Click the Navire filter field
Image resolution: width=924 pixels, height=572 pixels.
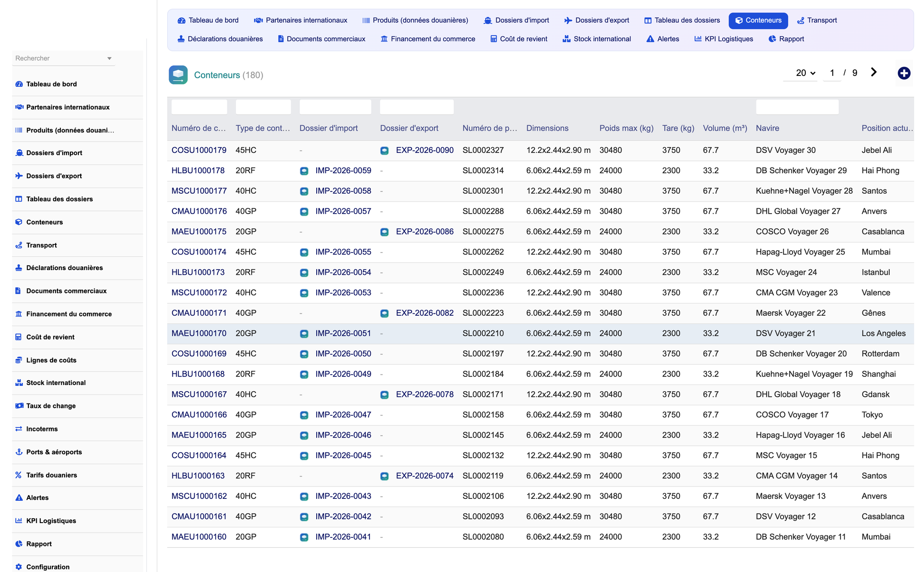pyautogui.click(x=797, y=107)
